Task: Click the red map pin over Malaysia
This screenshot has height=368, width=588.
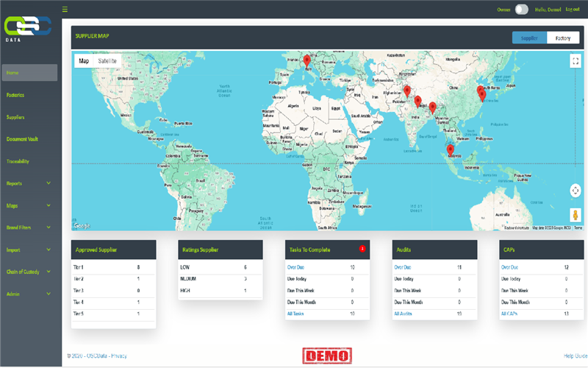Action: [450, 150]
